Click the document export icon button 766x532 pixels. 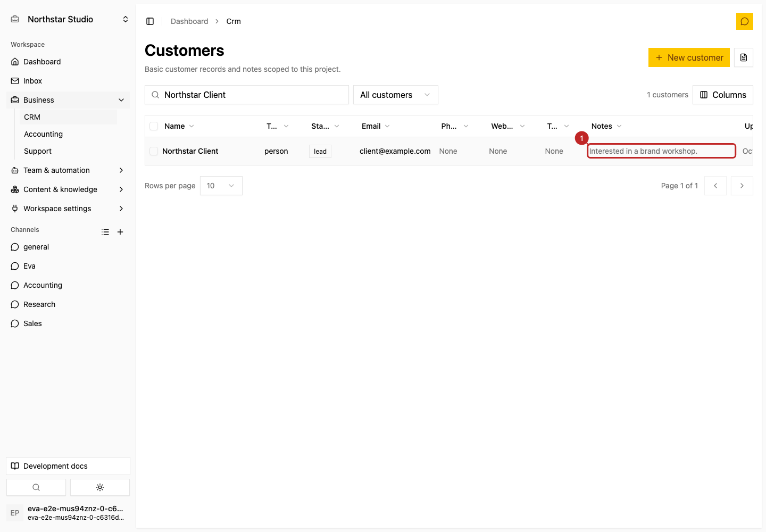[744, 57]
